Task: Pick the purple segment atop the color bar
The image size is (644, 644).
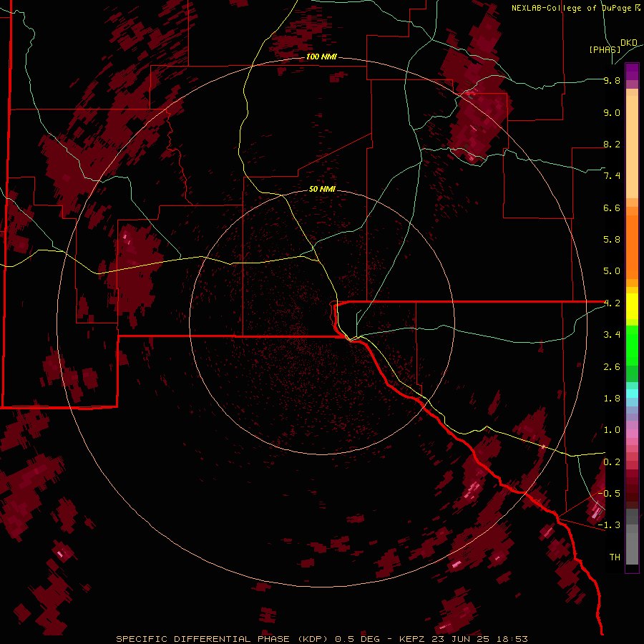Action: (x=632, y=72)
